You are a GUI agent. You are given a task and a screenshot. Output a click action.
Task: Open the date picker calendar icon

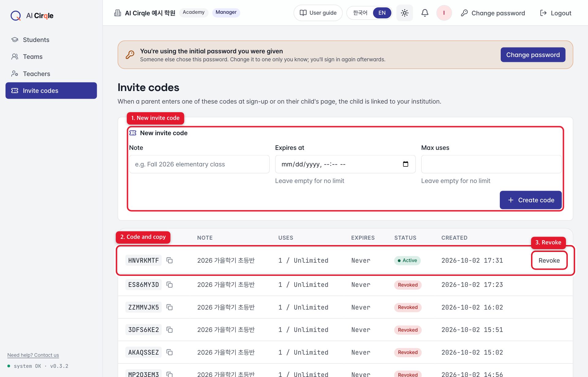tap(405, 164)
